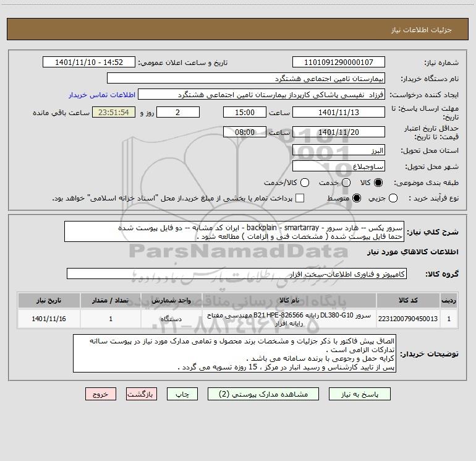Click the ردیف column header

tap(449, 301)
